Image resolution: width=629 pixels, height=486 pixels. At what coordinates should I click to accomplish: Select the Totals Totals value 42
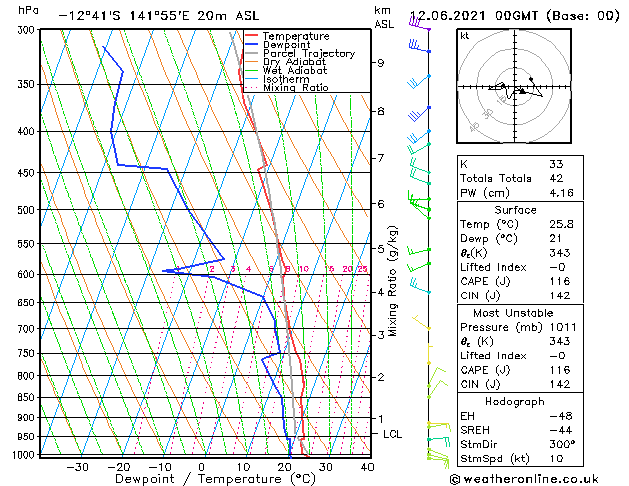(x=556, y=178)
